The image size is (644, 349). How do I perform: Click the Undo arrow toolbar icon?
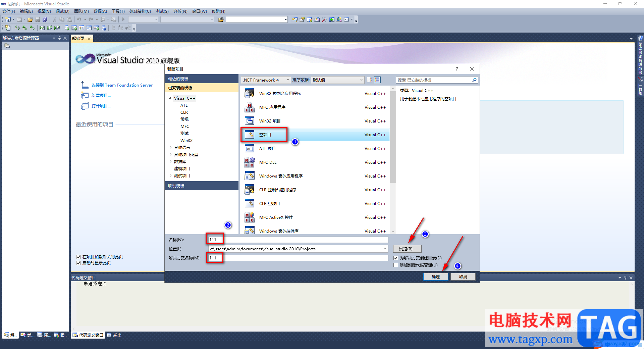pos(79,19)
